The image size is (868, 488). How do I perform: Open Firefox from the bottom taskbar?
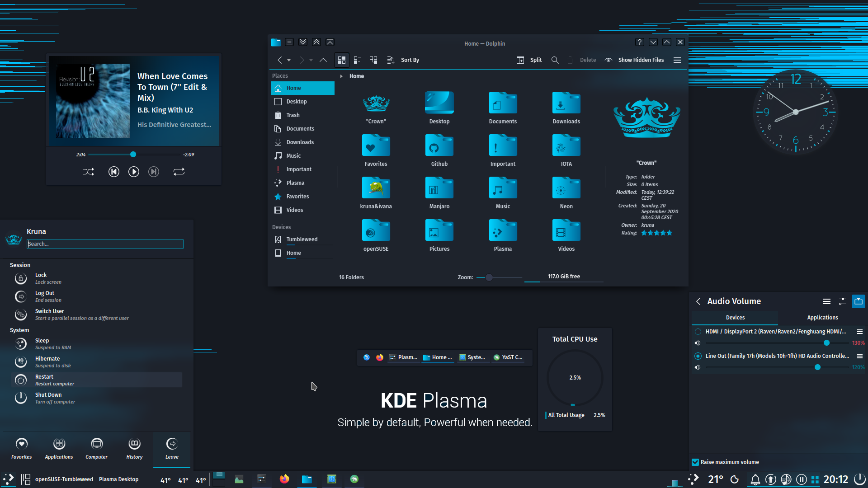click(284, 479)
